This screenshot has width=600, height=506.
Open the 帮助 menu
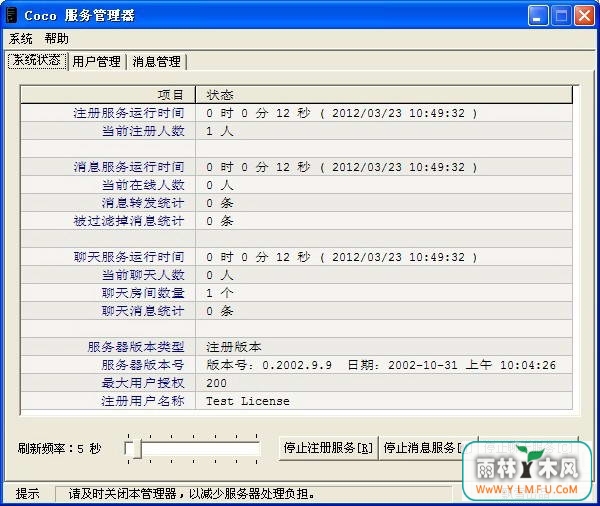coord(57,39)
